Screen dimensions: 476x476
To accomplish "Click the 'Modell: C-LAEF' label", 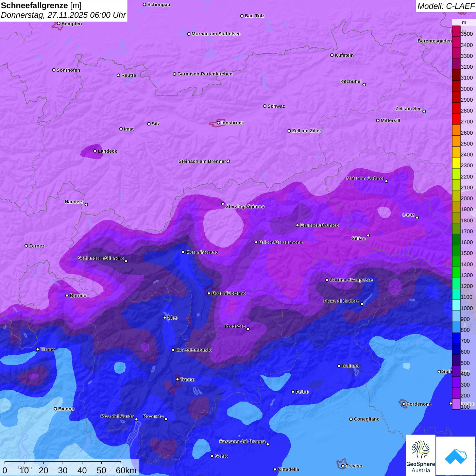I will [446, 6].
